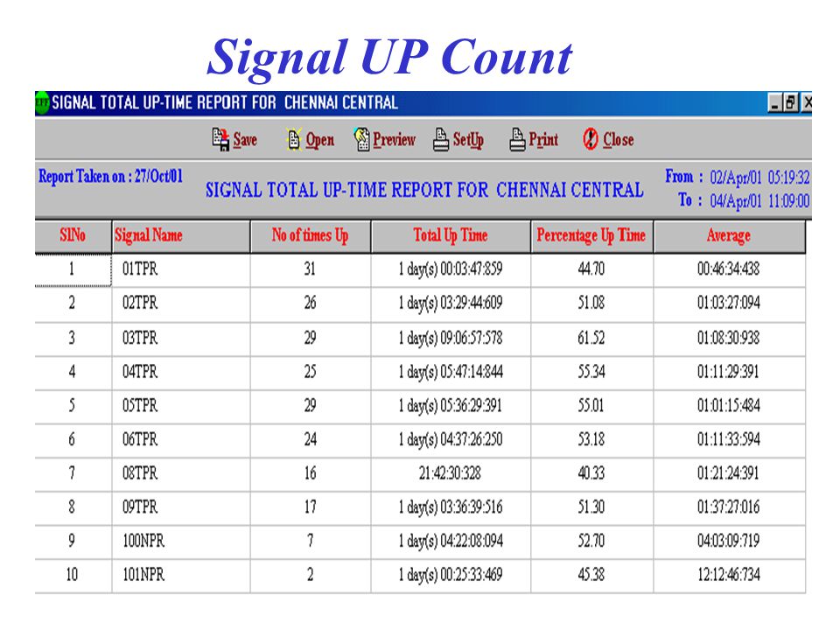
Task: Select signal name 03TPR
Action: (140, 338)
